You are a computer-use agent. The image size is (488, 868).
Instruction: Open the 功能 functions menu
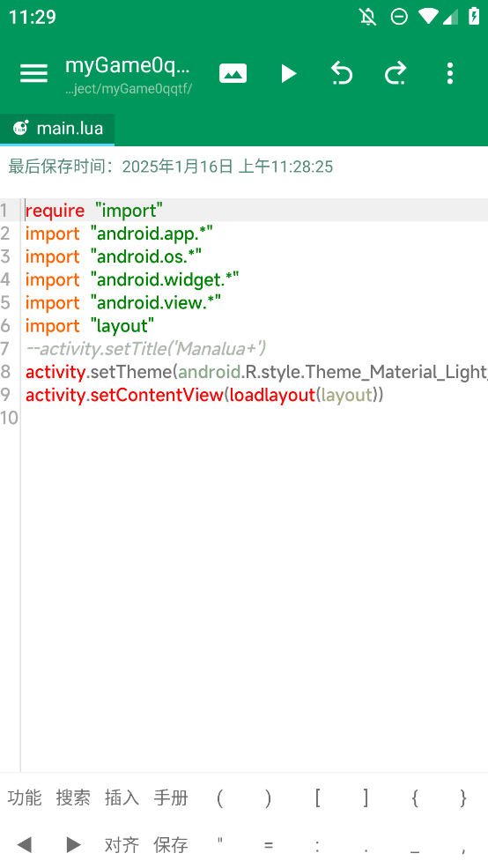pyautogui.click(x=25, y=798)
